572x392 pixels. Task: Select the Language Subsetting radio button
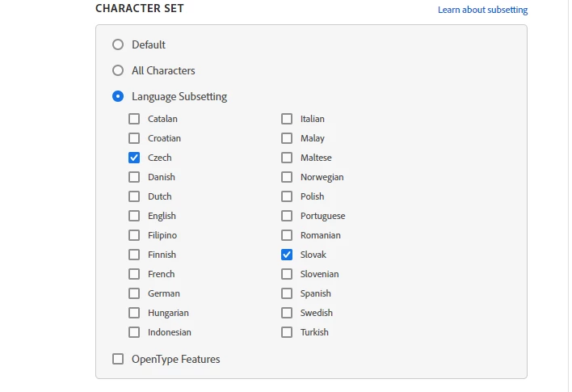pos(118,96)
